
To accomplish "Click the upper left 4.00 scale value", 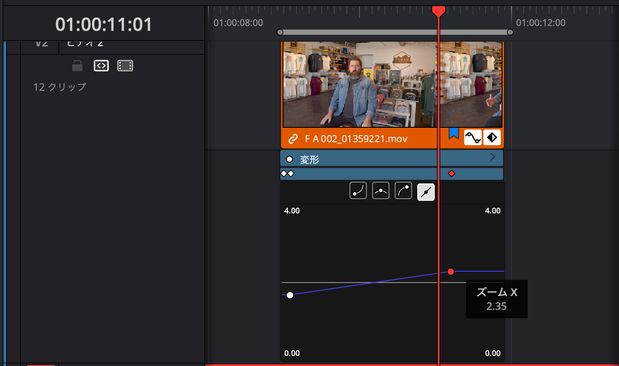I will click(292, 211).
